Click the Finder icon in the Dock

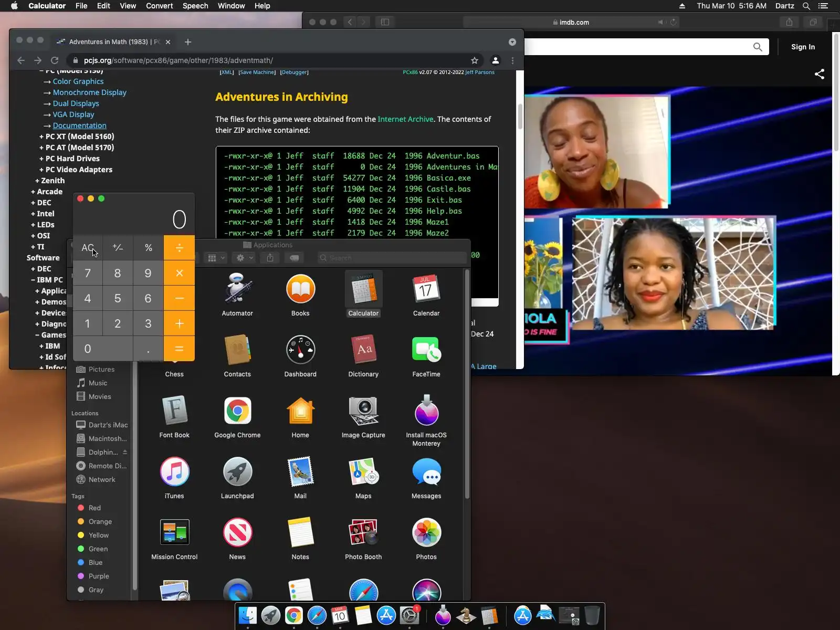248,615
